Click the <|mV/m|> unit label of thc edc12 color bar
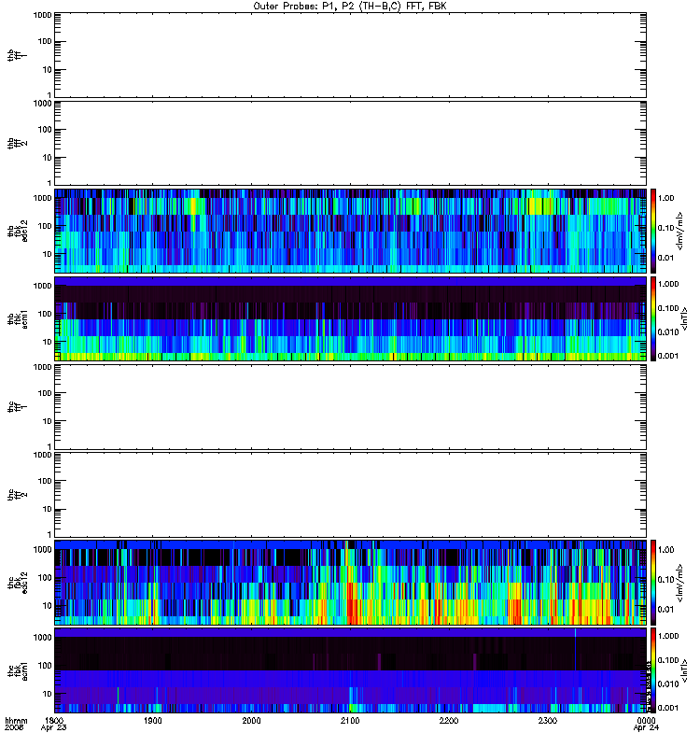The height and width of the screenshot is (747, 700). (680, 583)
